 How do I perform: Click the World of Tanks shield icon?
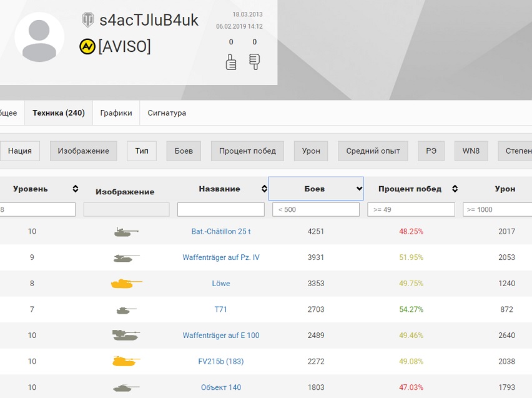pyautogui.click(x=88, y=20)
